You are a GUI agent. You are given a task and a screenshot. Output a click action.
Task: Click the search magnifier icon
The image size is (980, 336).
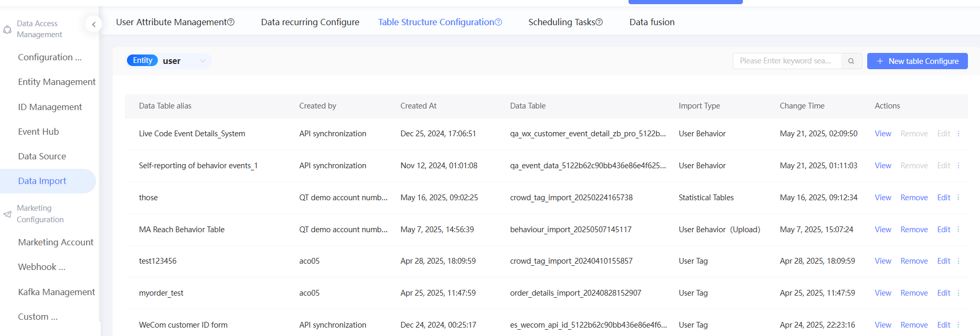pyautogui.click(x=851, y=61)
